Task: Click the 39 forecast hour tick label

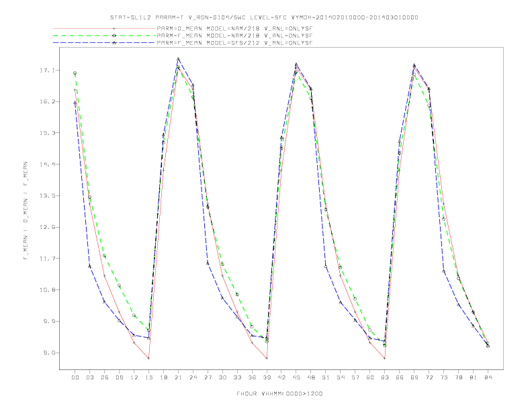Action: point(267,377)
